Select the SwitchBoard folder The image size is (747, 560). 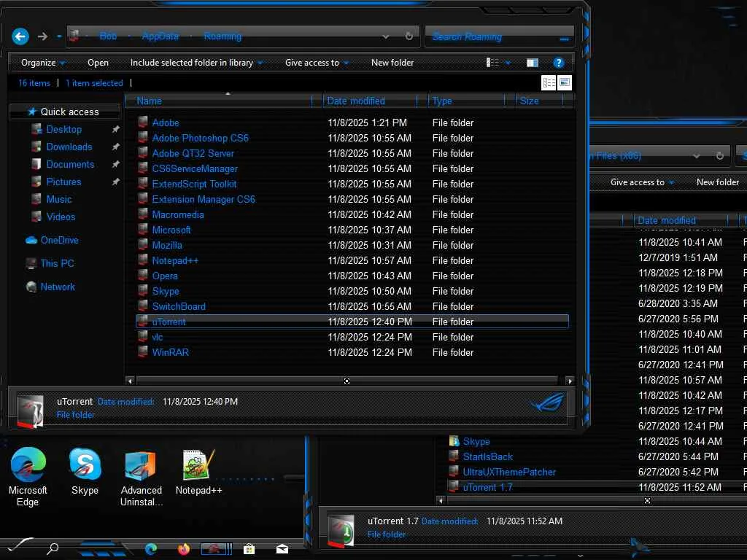(179, 306)
